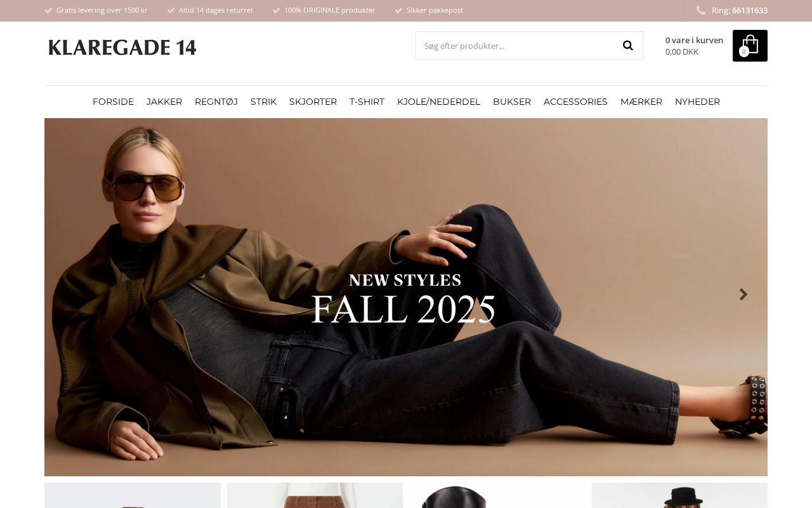The height and width of the screenshot is (508, 812).
Task: Click the phone icon beside Ring
Action: [x=701, y=10]
